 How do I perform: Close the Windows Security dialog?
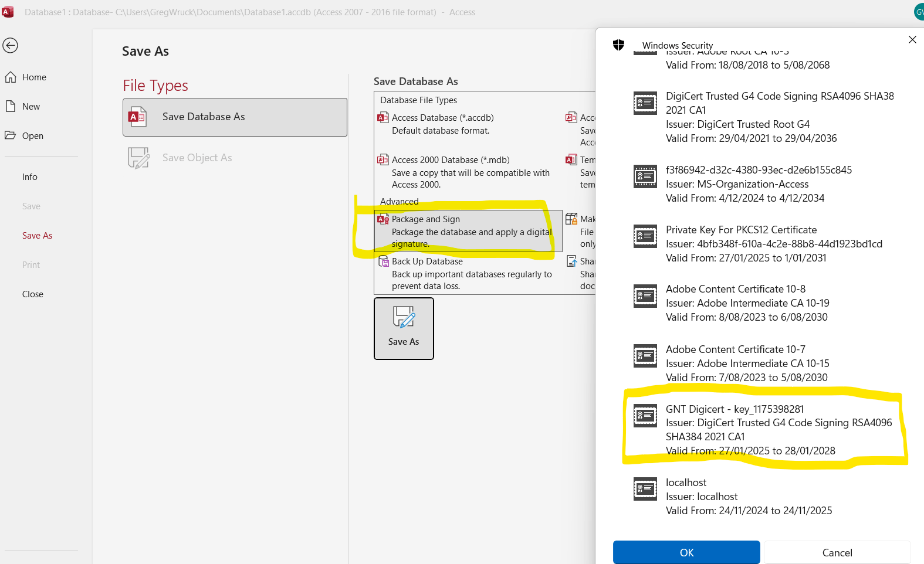(x=912, y=40)
